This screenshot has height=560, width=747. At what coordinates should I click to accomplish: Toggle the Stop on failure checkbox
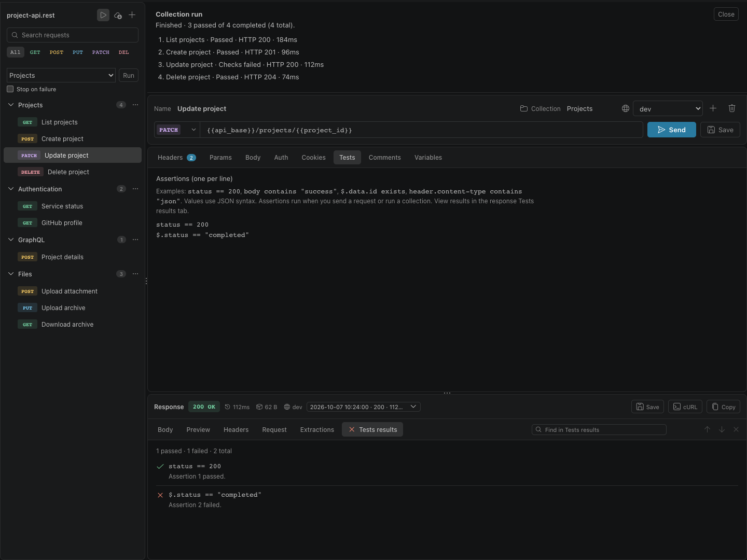(x=10, y=89)
